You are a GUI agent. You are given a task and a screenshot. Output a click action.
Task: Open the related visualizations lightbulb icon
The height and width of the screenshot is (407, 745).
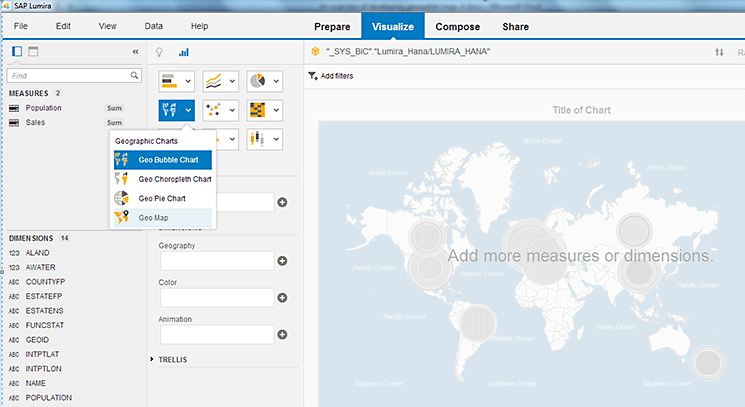pyautogui.click(x=159, y=52)
